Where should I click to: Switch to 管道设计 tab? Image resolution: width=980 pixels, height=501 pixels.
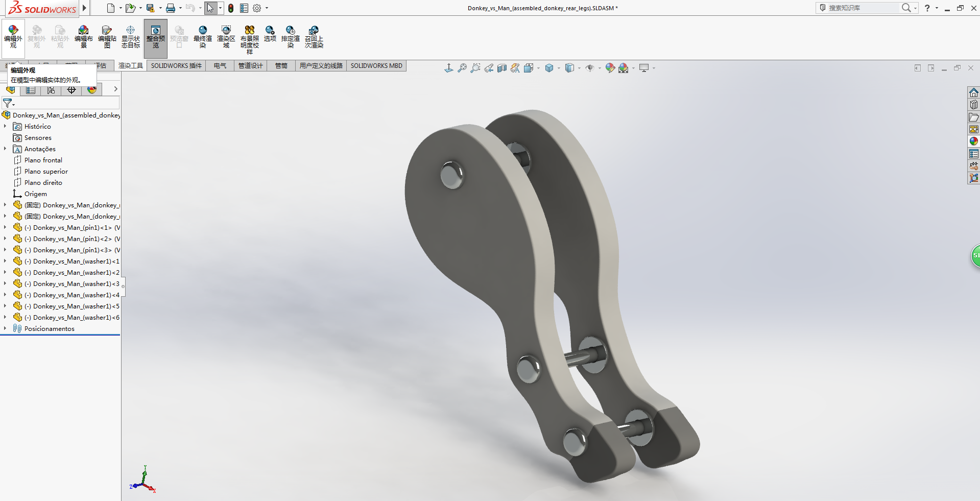251,66
